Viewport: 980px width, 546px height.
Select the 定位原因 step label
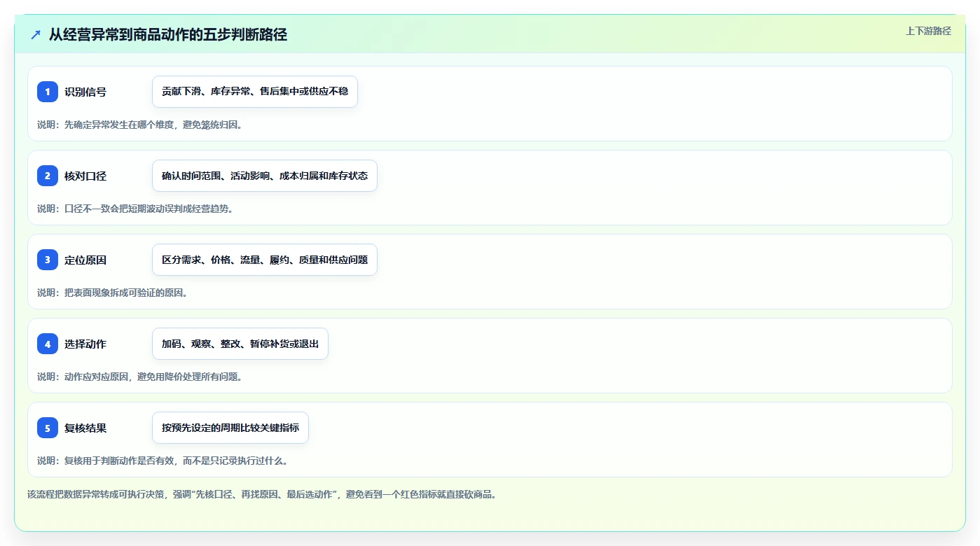tap(85, 260)
